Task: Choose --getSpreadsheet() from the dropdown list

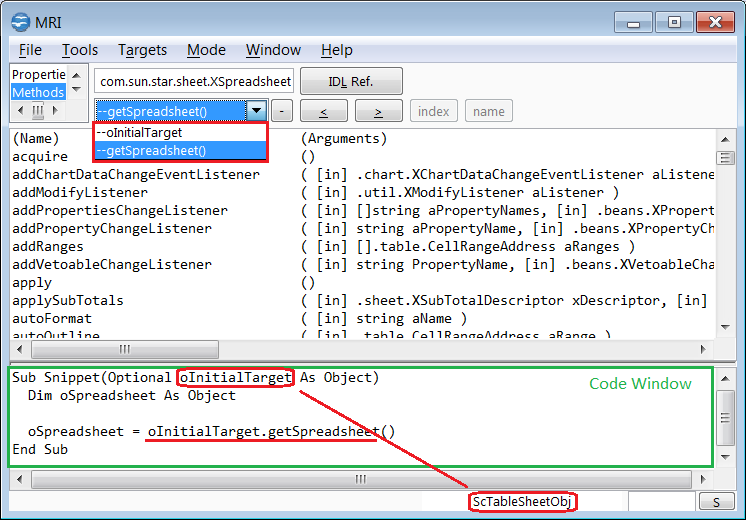Action: 152,150
